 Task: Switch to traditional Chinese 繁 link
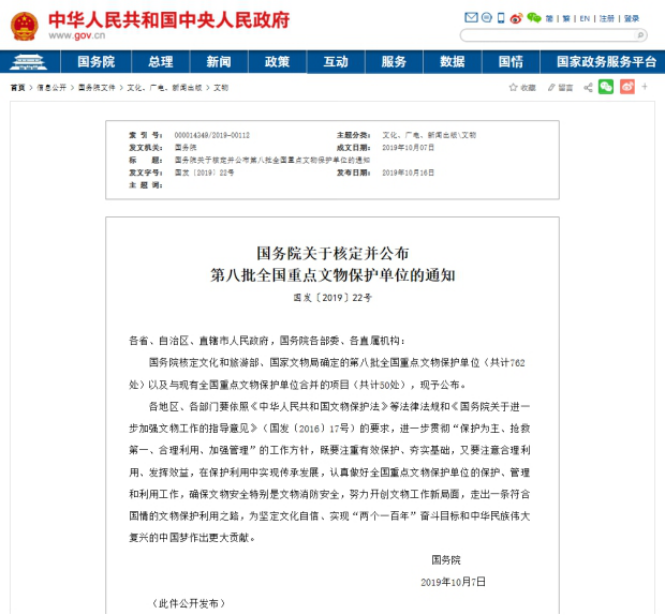pyautogui.click(x=566, y=19)
